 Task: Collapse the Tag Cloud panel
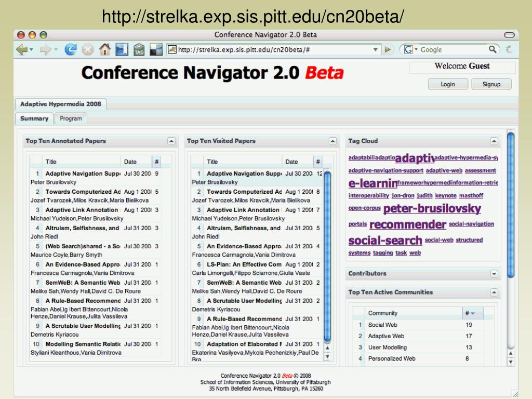(494, 141)
